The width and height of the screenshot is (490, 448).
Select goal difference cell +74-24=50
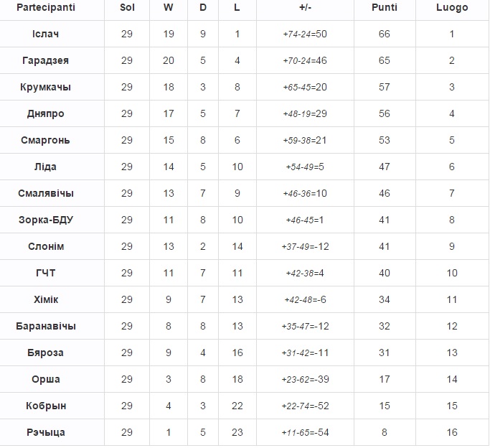[305, 34]
